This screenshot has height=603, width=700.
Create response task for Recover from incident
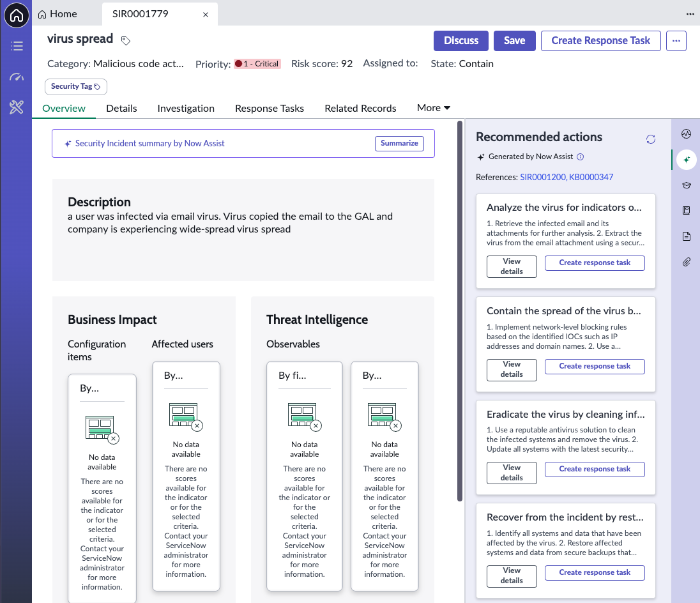click(x=595, y=572)
